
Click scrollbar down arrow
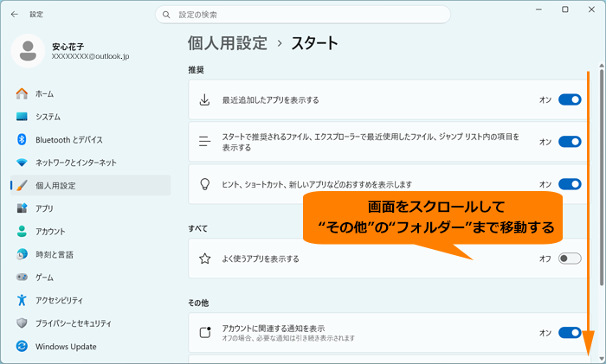point(602,359)
